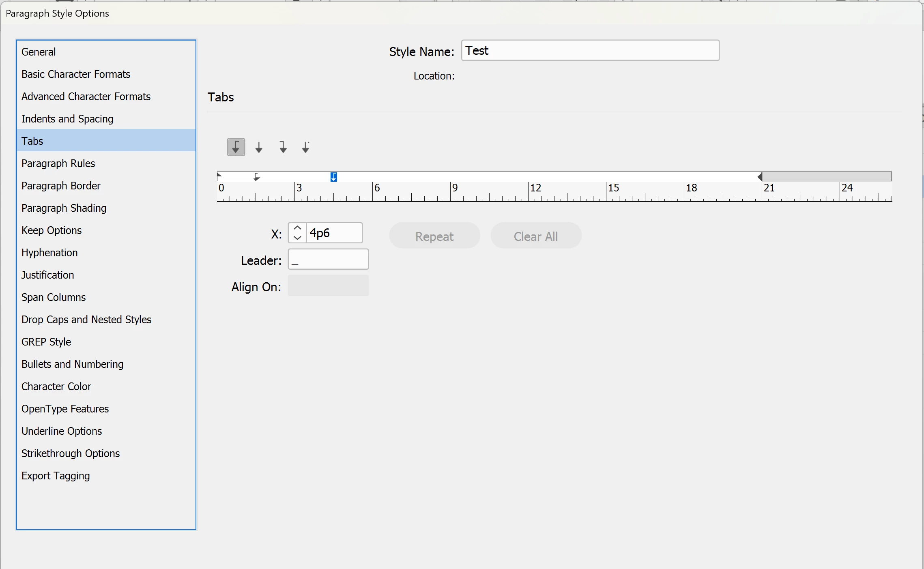Select the Align to Decimal Tab button
924x569 pixels.
pos(306,147)
